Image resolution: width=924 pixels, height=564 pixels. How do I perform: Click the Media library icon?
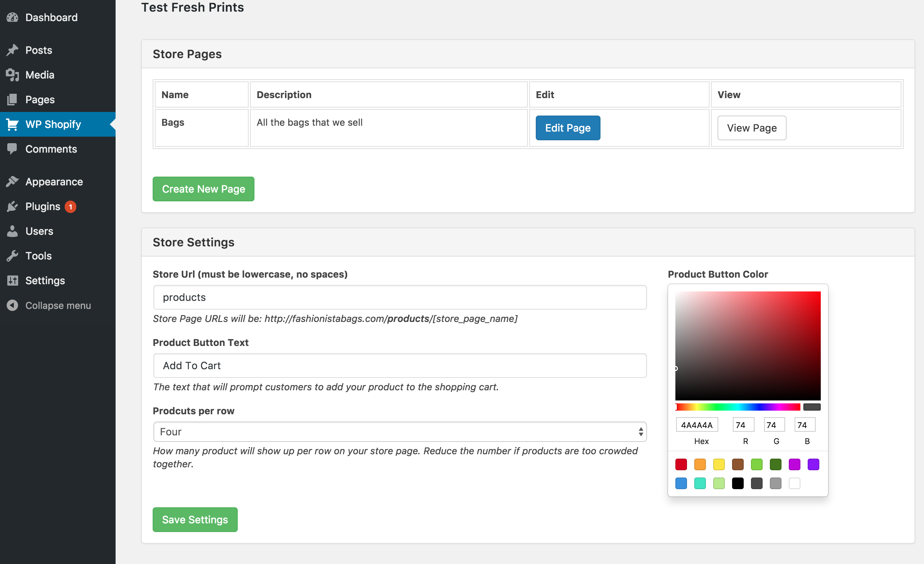pyautogui.click(x=12, y=74)
